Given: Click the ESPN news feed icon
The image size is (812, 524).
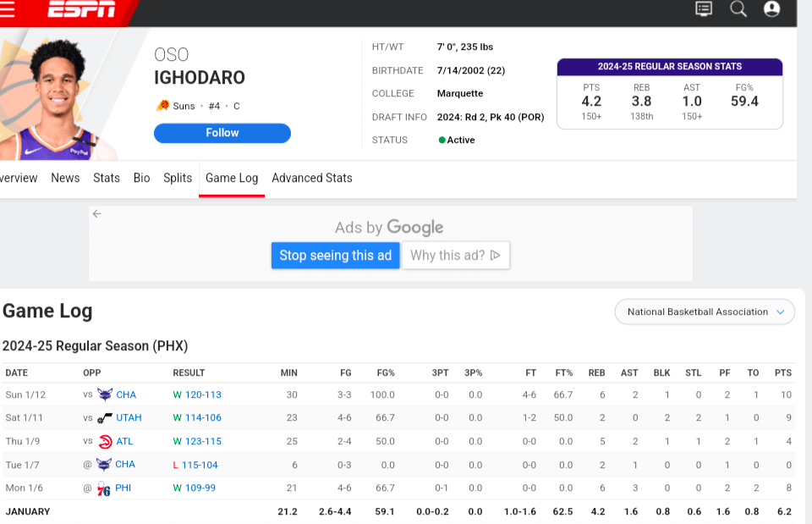Looking at the screenshot, I should tap(704, 9).
